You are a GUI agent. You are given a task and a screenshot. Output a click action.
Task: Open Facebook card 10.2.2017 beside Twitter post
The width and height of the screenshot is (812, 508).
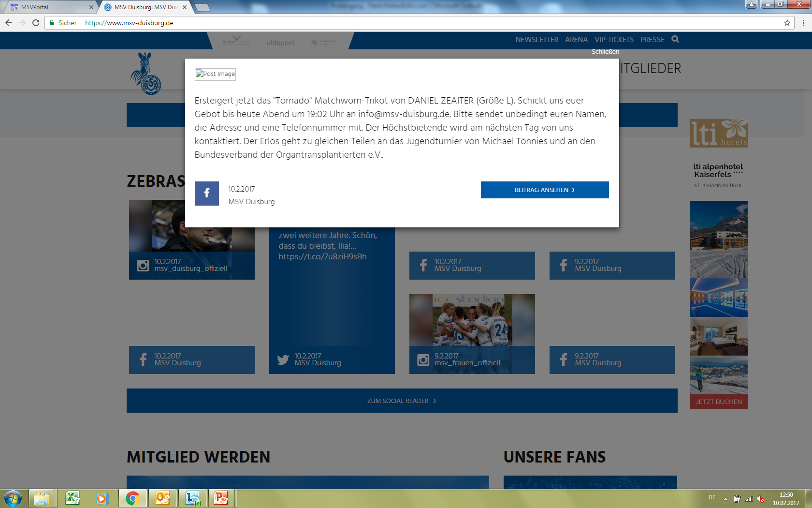(472, 265)
